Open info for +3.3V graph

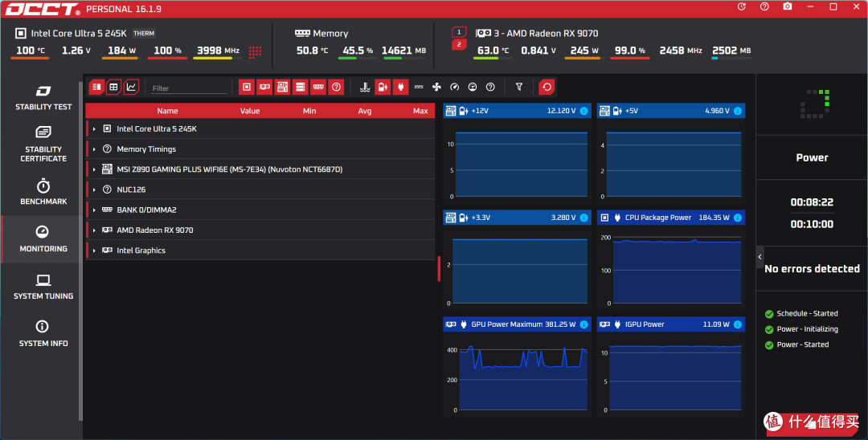click(583, 218)
